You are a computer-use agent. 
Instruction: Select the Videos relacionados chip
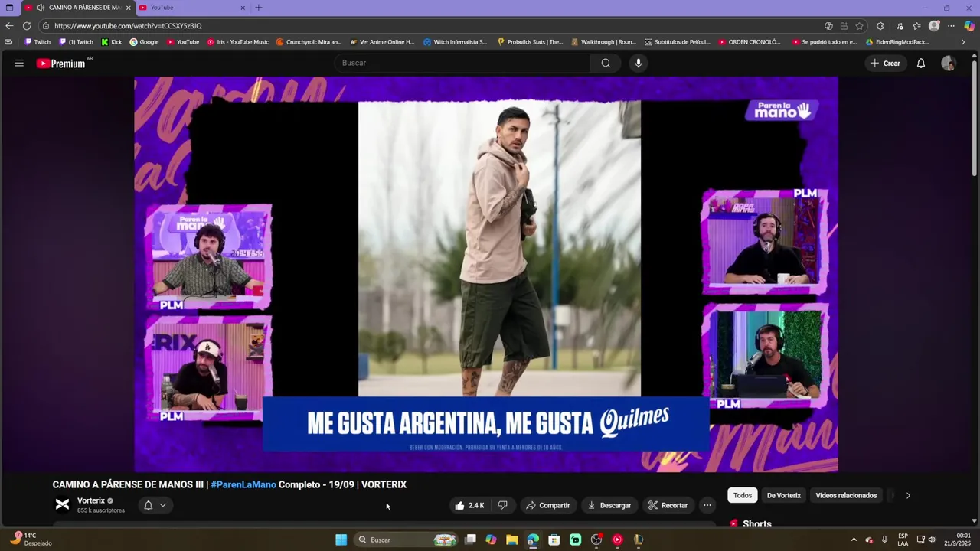[846, 495]
